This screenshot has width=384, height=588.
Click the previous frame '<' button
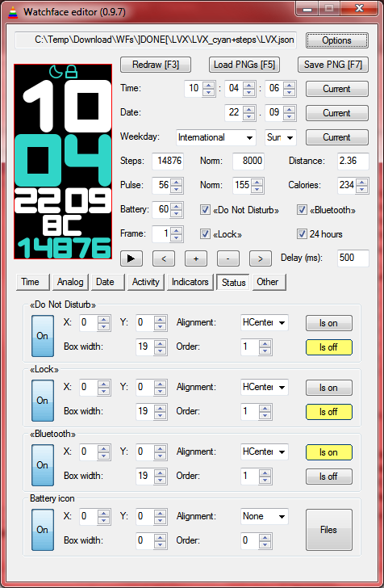[163, 258]
